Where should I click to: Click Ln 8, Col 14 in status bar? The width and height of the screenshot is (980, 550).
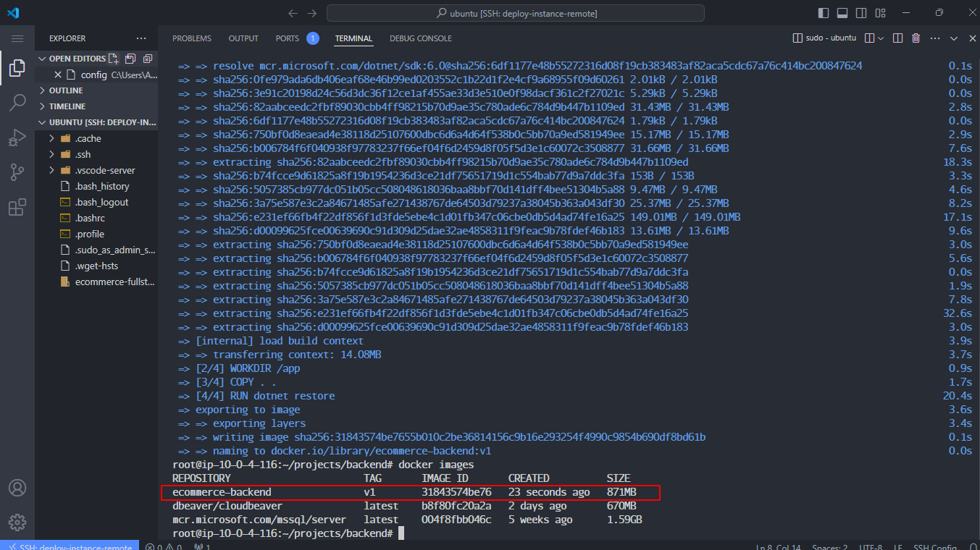point(779,547)
